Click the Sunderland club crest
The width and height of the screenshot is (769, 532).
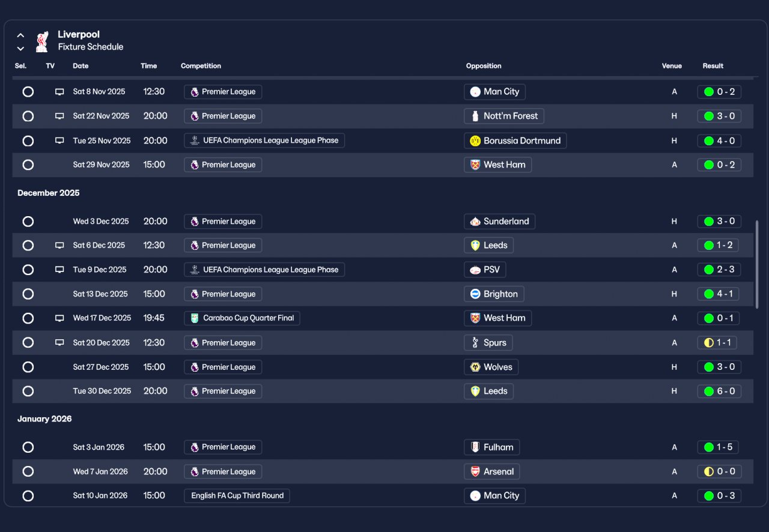(x=475, y=221)
